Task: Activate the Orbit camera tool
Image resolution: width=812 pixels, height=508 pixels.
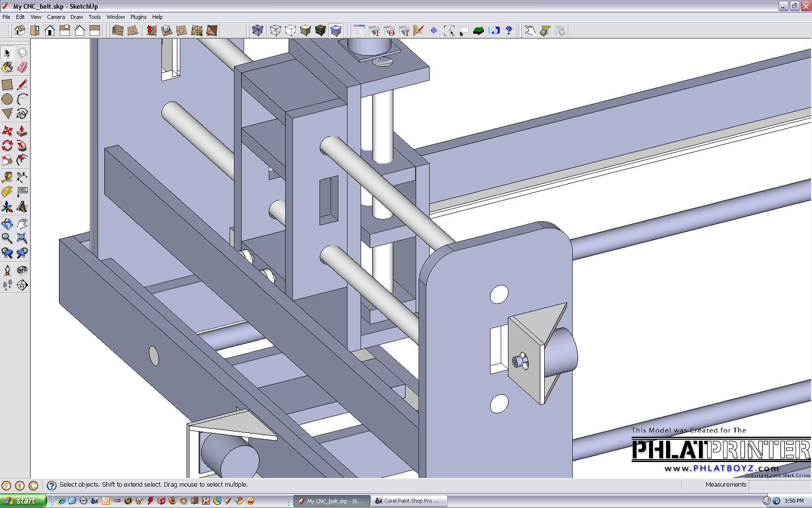Action: 7,224
